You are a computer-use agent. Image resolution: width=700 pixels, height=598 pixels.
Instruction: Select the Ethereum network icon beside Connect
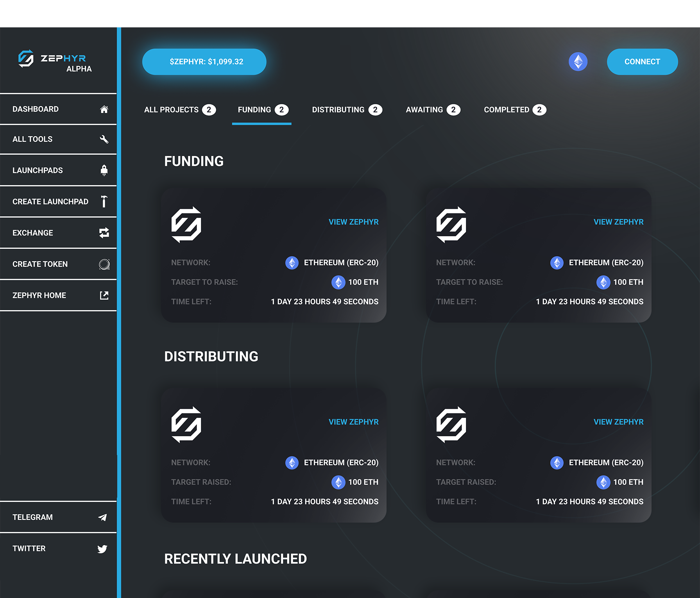coord(578,62)
